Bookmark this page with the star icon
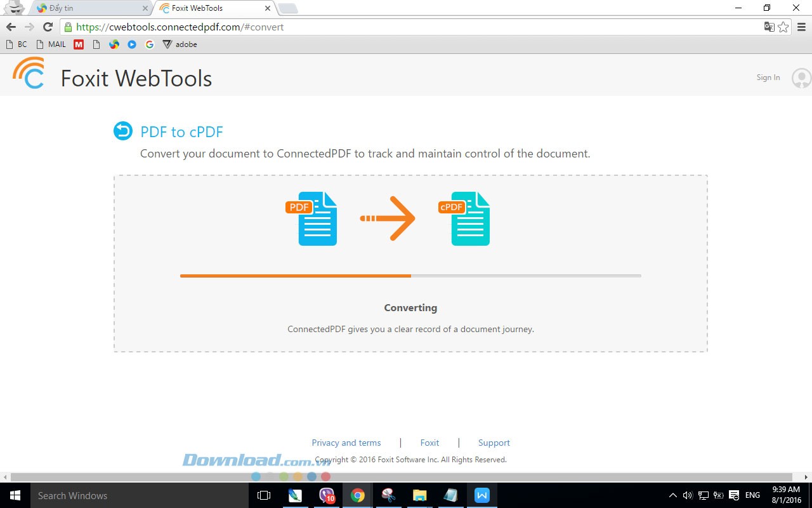 pos(783,27)
